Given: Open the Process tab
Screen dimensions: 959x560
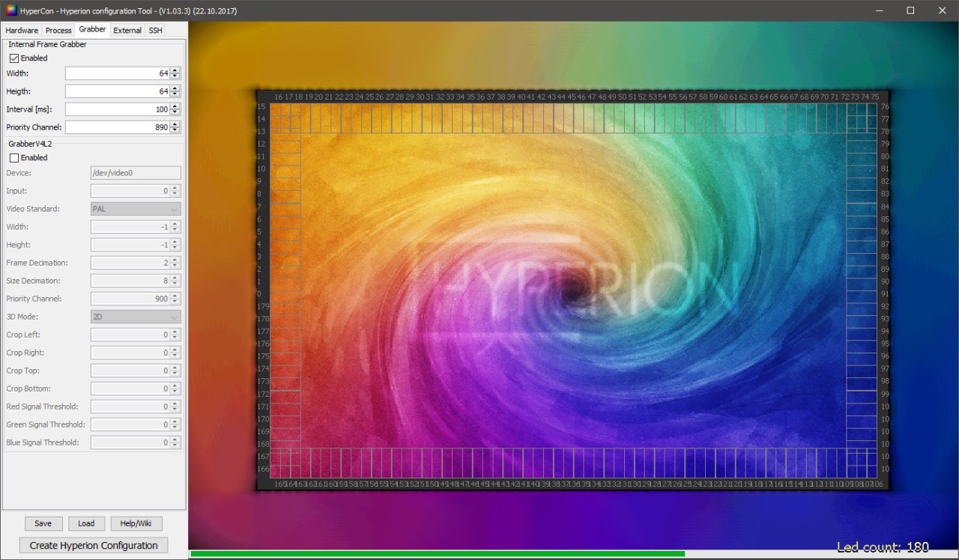Looking at the screenshot, I should click(58, 30).
